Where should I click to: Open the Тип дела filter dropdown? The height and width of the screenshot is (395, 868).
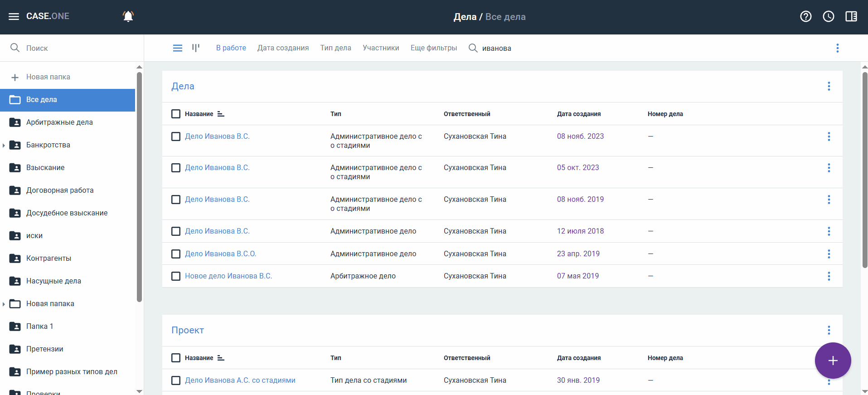pyautogui.click(x=335, y=48)
